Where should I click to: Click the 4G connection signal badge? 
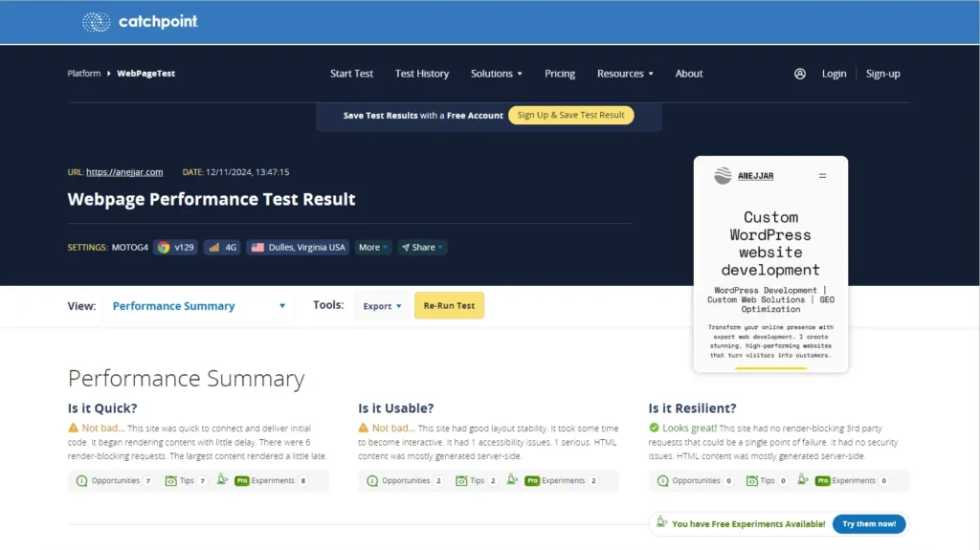pos(222,248)
